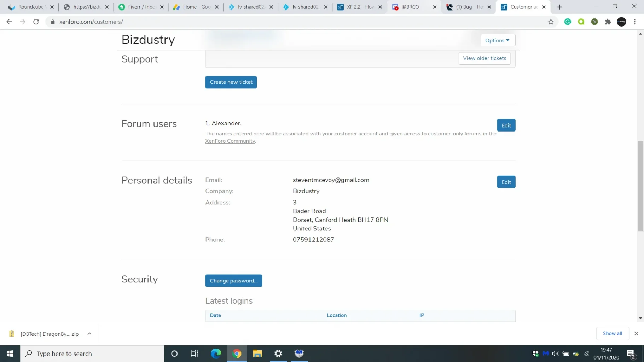The image size is (644, 362).
Task: Open the XenForo Community link
Action: point(230,141)
